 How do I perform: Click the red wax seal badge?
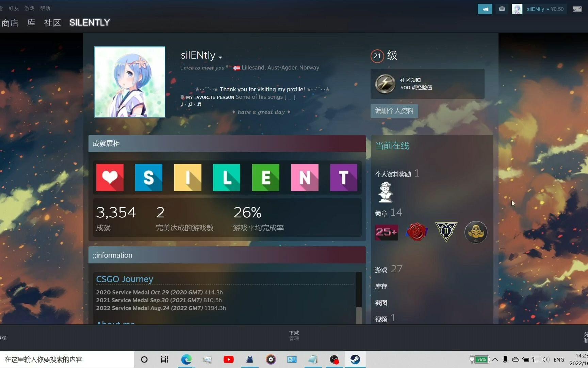(x=416, y=232)
